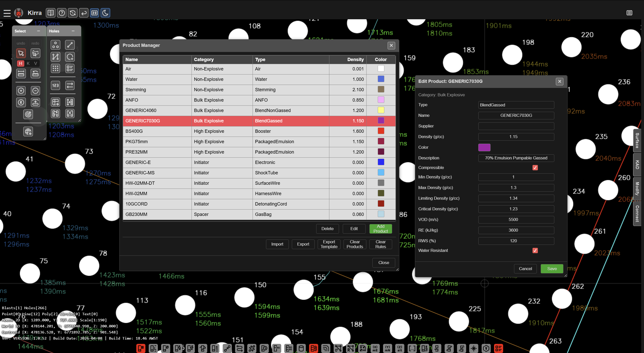Open the Connect side tab

coord(637,214)
